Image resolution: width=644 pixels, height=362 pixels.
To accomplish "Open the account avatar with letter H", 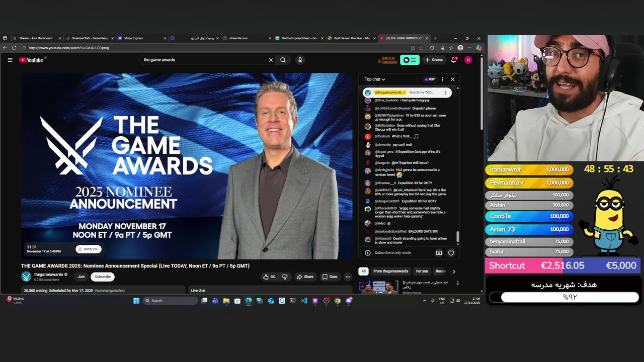I will pos(468,60).
